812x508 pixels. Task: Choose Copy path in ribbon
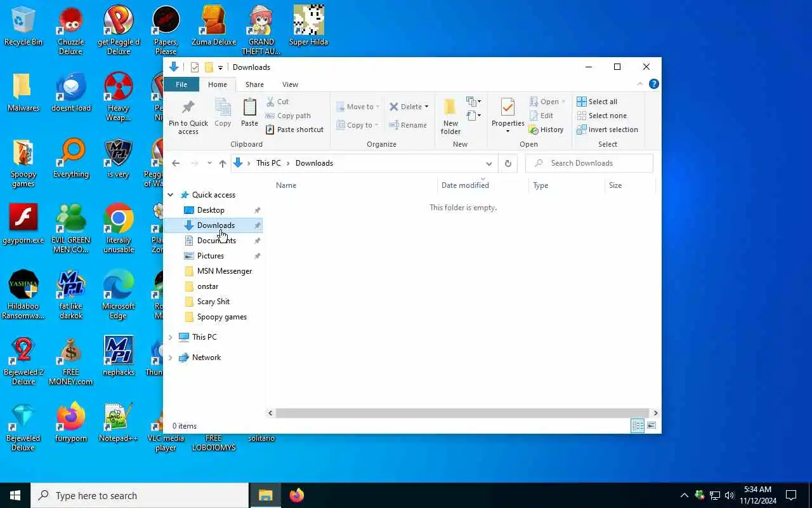[x=288, y=116]
